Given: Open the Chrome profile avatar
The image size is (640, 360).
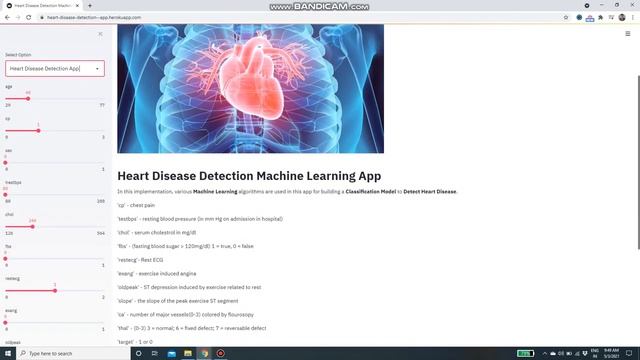Looking at the screenshot, I should pyautogui.click(x=622, y=17).
